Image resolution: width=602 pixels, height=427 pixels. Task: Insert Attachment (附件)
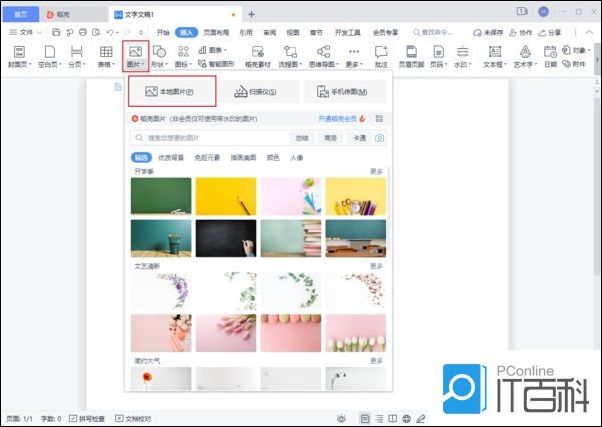tap(574, 64)
